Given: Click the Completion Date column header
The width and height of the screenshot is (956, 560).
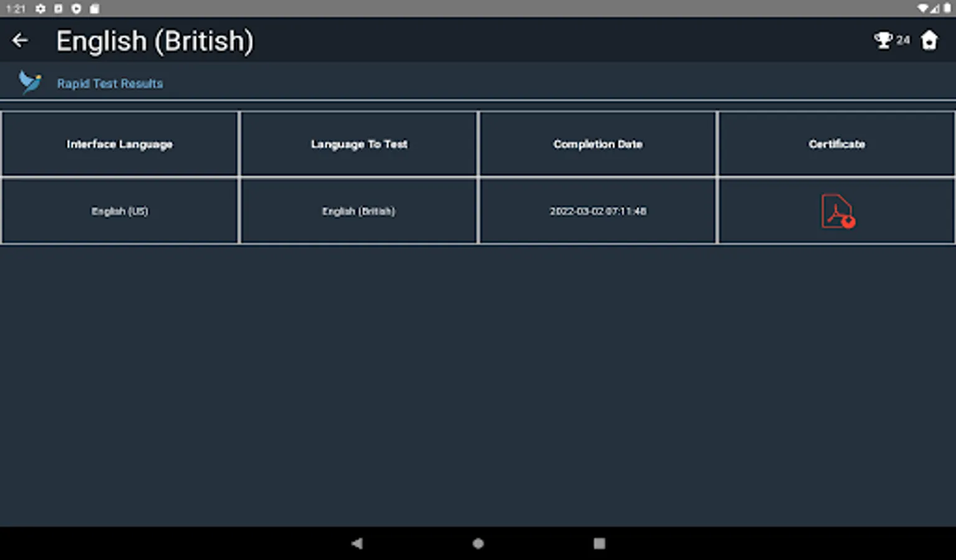Looking at the screenshot, I should [x=597, y=144].
